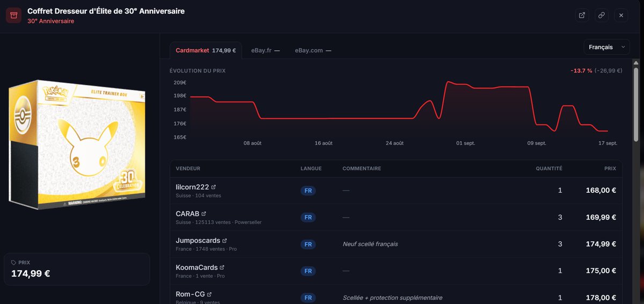Click the 'Neuf scellé français' comment
Viewport: 644px width, 304px height.
(x=370, y=244)
